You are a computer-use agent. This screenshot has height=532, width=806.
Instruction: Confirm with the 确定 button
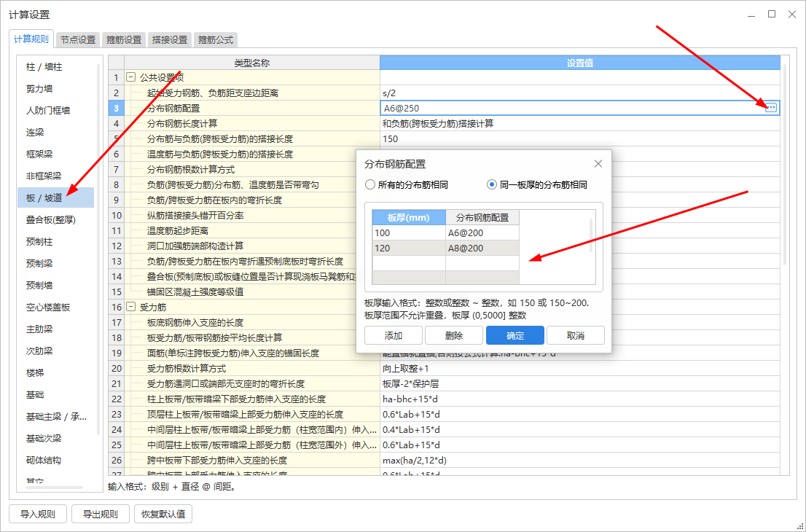click(515, 335)
